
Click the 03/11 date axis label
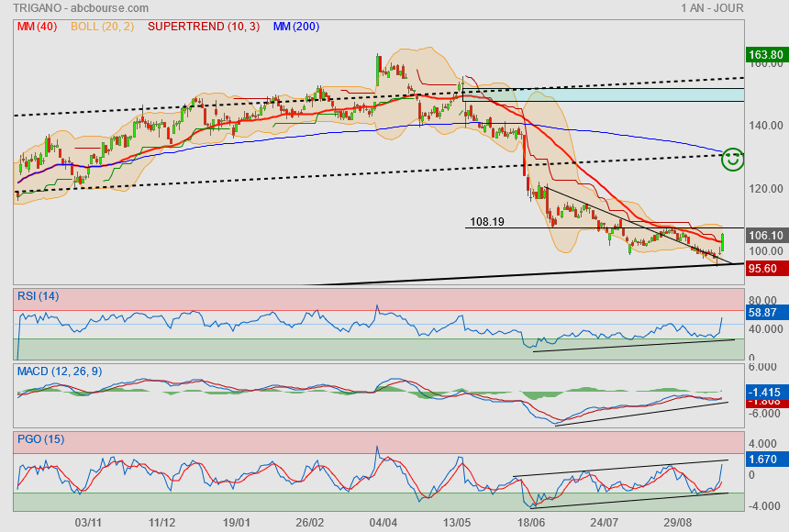88,523
